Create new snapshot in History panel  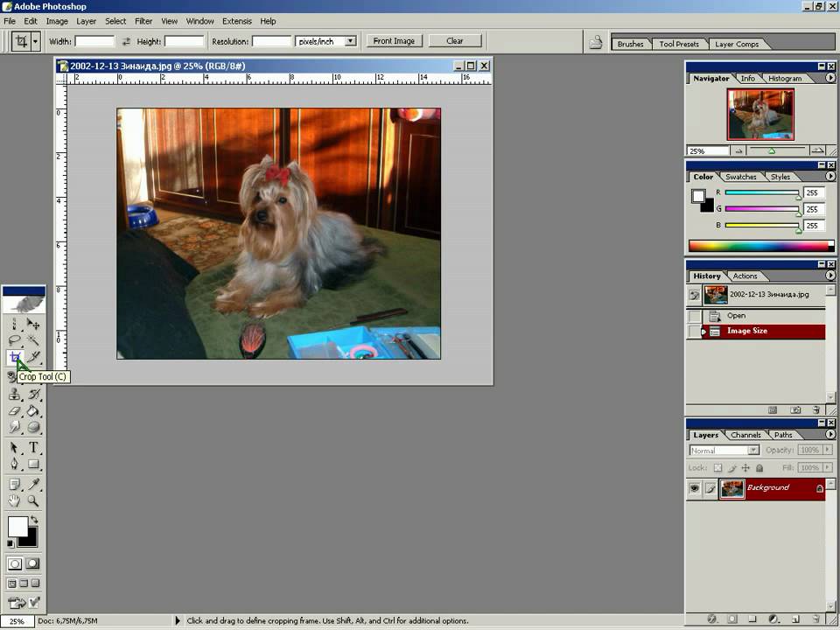[795, 410]
